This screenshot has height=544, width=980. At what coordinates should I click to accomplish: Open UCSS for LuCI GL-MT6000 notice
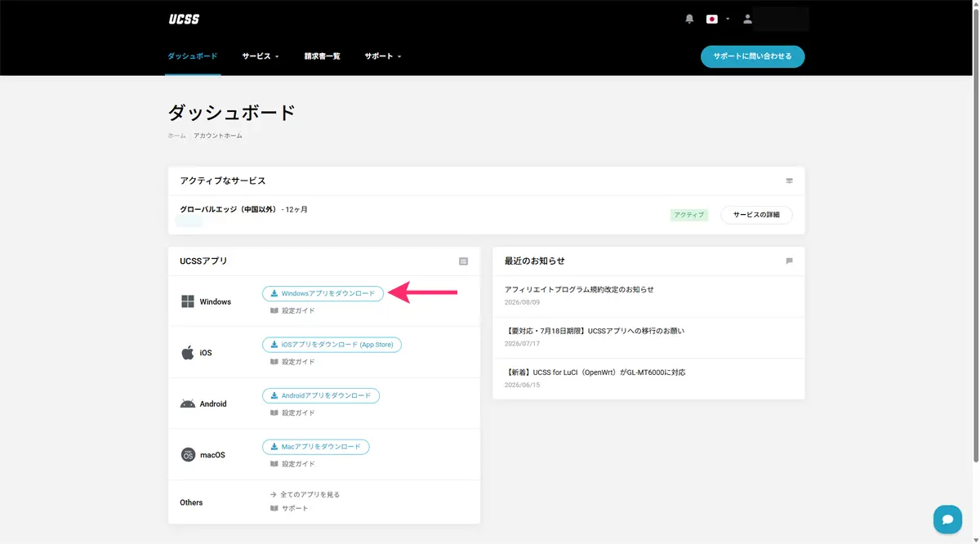coord(595,372)
